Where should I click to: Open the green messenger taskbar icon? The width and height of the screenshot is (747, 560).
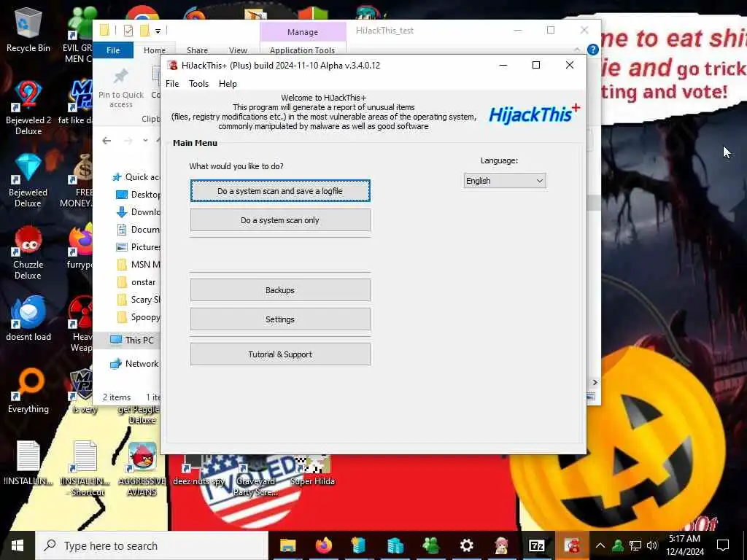click(x=430, y=545)
